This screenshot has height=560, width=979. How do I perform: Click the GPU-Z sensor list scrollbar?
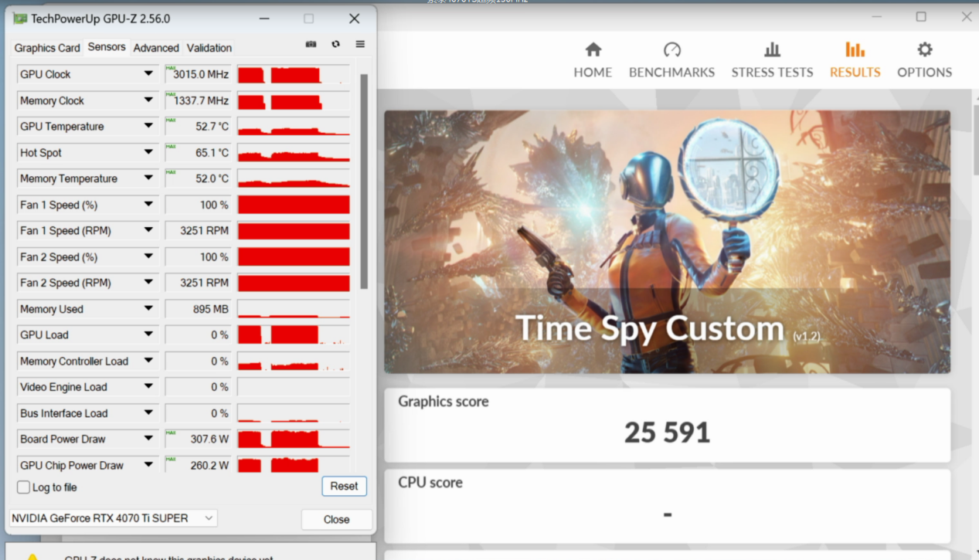point(364,182)
